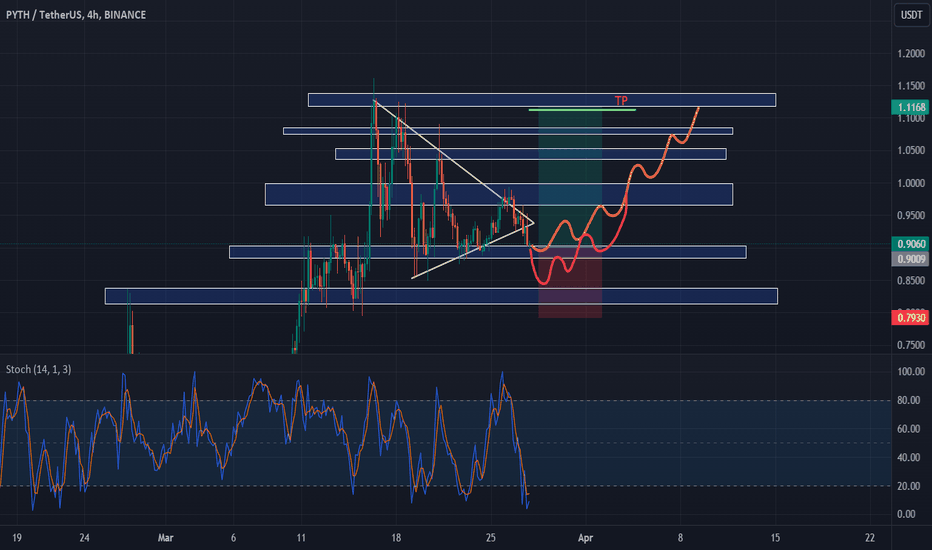932x550 pixels.
Task: Select the red stop-loss zone of long position
Action: tap(570, 281)
